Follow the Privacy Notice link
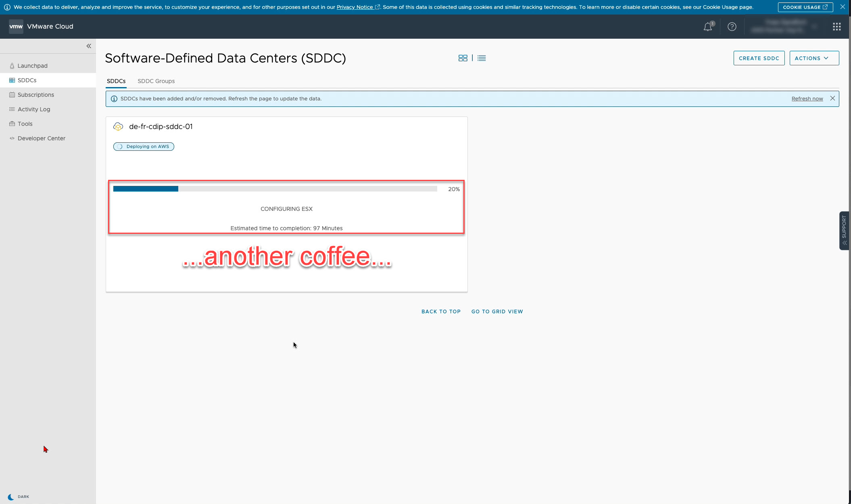This screenshot has height=504, width=851. [358, 7]
